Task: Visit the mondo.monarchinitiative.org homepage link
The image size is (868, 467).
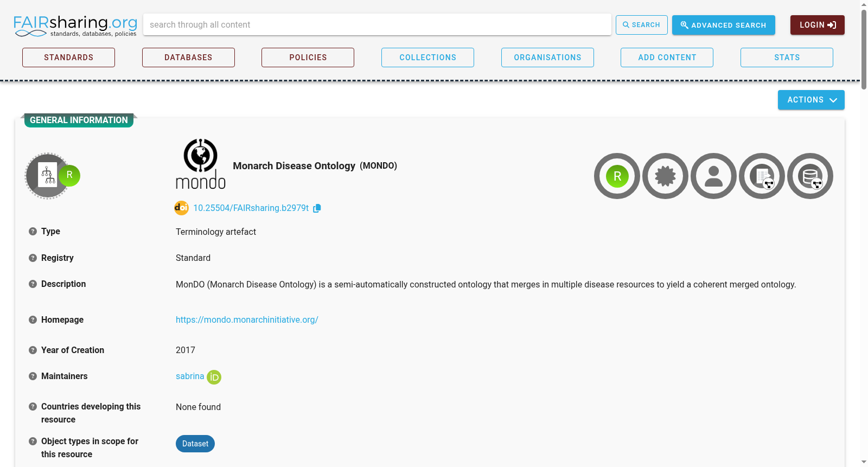Action: (x=247, y=320)
